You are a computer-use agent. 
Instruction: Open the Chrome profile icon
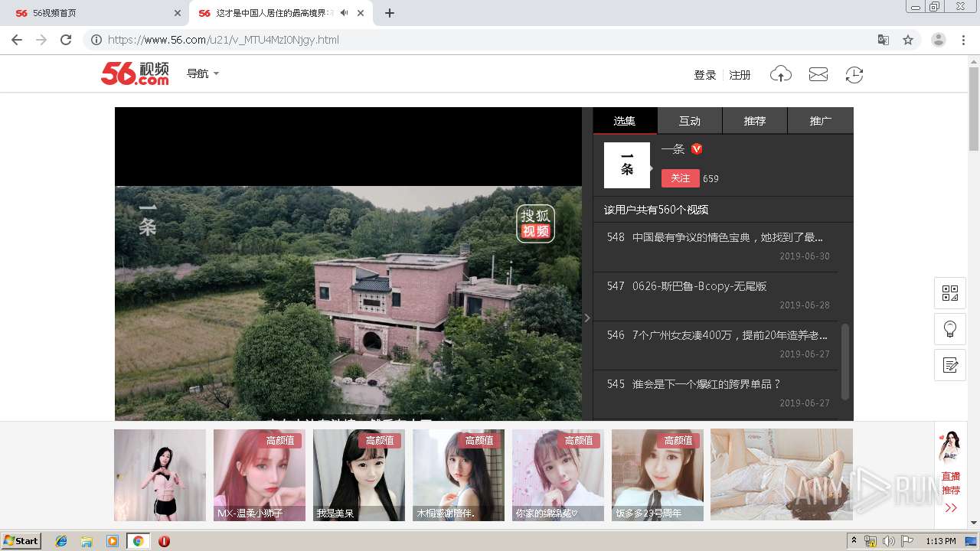pos(939,40)
